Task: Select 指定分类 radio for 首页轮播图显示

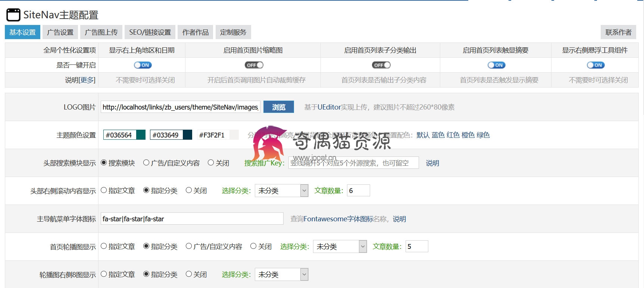Action: (146, 246)
